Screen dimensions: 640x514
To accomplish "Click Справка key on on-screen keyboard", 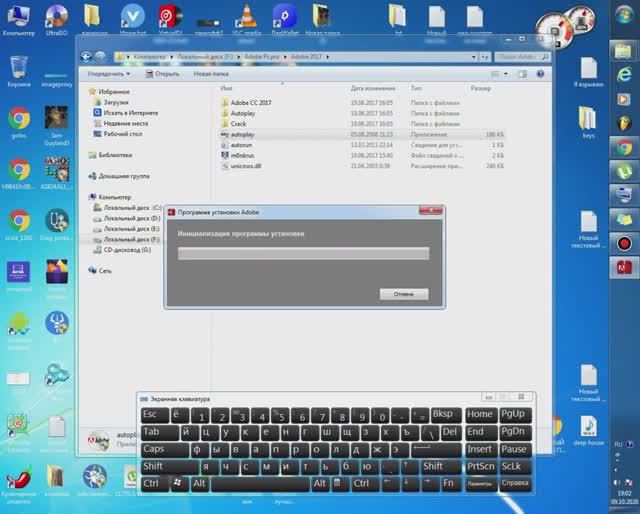I will (x=515, y=484).
